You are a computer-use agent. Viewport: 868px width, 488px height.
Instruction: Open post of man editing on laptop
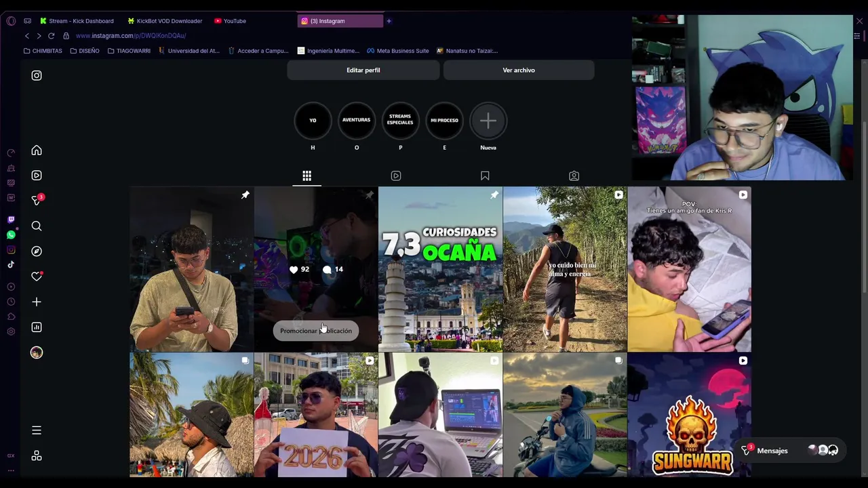(x=440, y=415)
